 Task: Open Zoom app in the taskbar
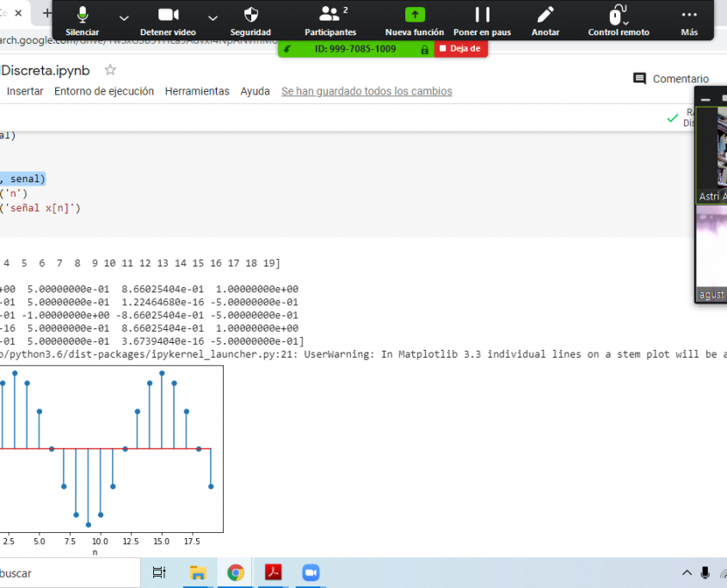pos(311,573)
